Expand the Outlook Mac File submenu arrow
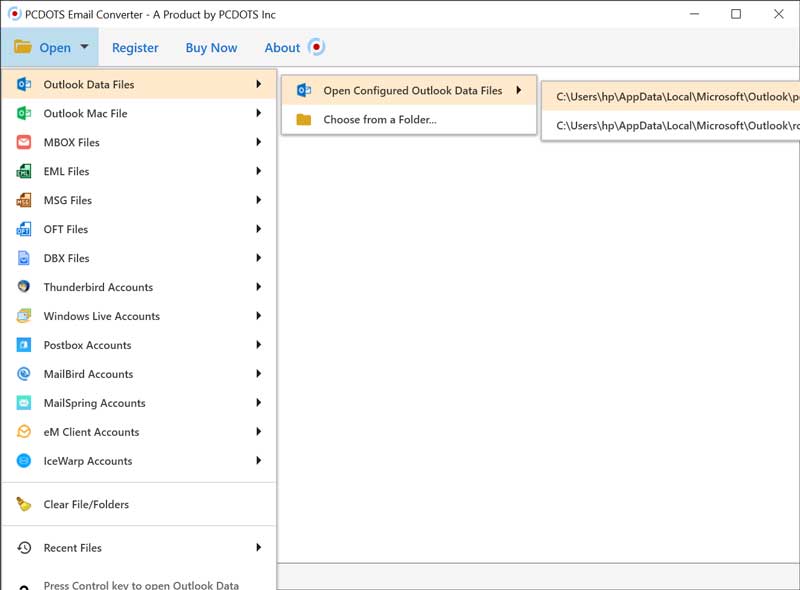This screenshot has width=800, height=590. tap(259, 113)
